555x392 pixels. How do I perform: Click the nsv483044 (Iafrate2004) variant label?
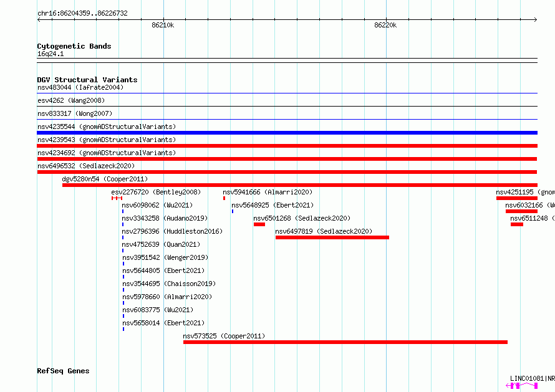pos(80,87)
